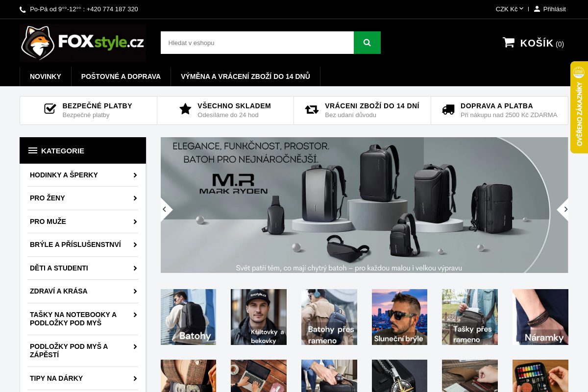This screenshot has height=392, width=588.
Task: Click the user icon beside Přihlásit
Action: click(x=537, y=9)
